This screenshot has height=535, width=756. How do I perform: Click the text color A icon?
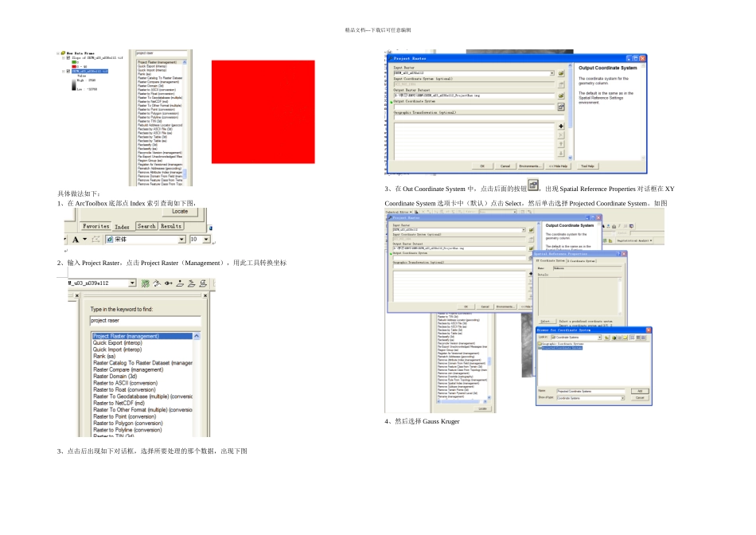pos(76,240)
